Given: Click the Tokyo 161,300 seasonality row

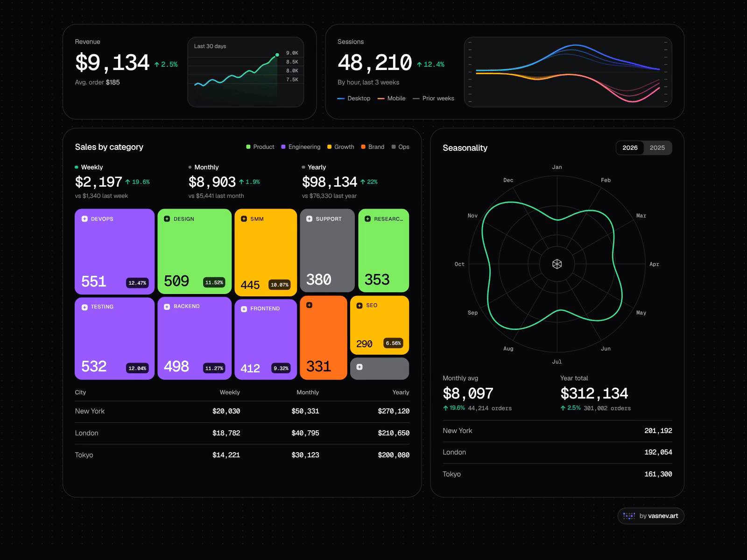Looking at the screenshot, I should tap(557, 474).
